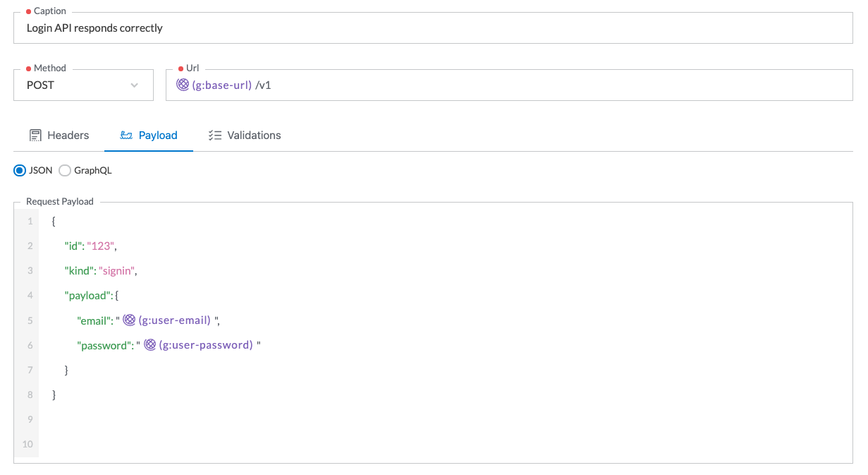The image size is (868, 475).
Task: Click the /v1 path text in Url
Action: [263, 85]
